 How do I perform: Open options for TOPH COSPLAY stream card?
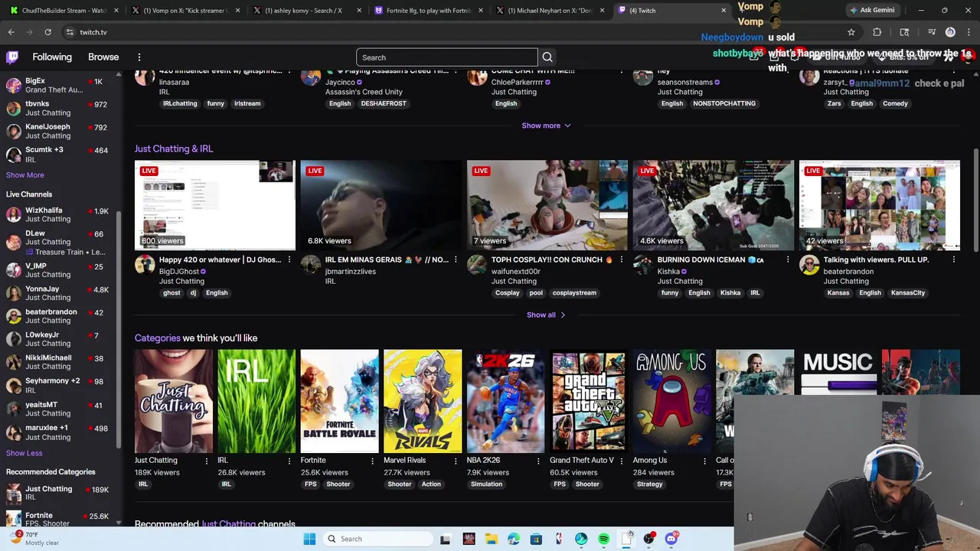[621, 260]
